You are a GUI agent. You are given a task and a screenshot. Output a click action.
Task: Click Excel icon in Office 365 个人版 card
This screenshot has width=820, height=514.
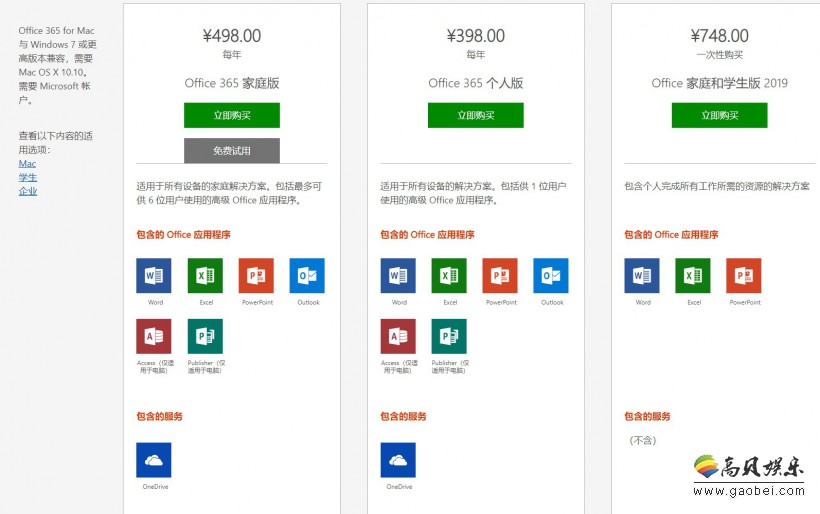click(x=449, y=276)
